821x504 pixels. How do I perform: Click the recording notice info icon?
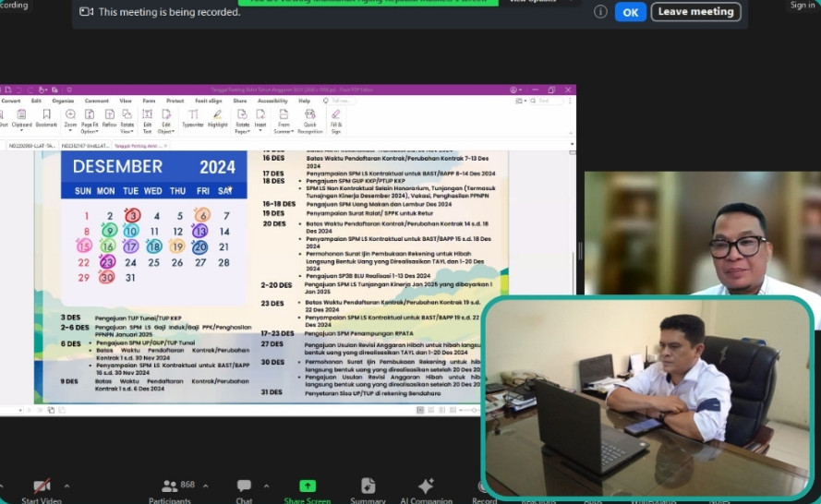pos(600,12)
